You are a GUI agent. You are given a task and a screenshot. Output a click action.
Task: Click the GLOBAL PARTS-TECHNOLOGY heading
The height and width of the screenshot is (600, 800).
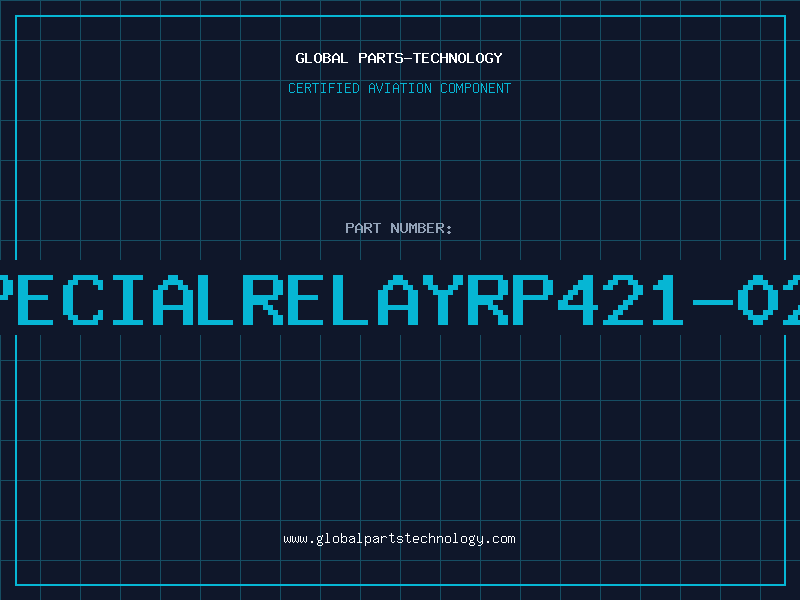[x=399, y=58]
